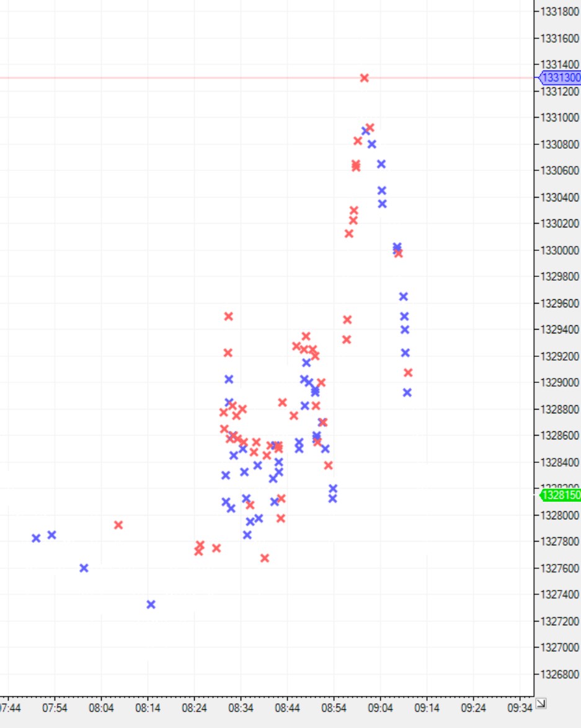Click the 1327600 price axis label
This screenshot has width=581, height=728.
[560, 568]
